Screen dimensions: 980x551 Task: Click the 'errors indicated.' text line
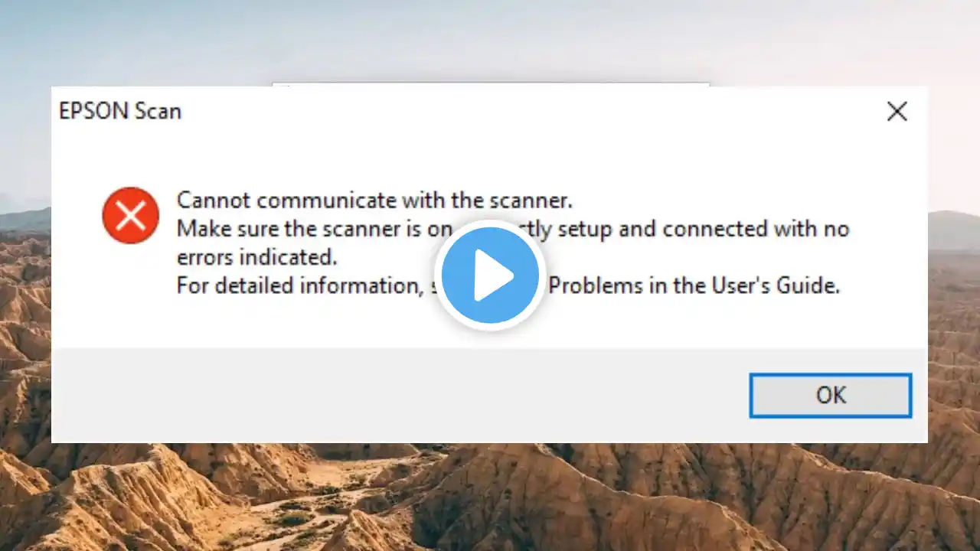click(x=256, y=257)
